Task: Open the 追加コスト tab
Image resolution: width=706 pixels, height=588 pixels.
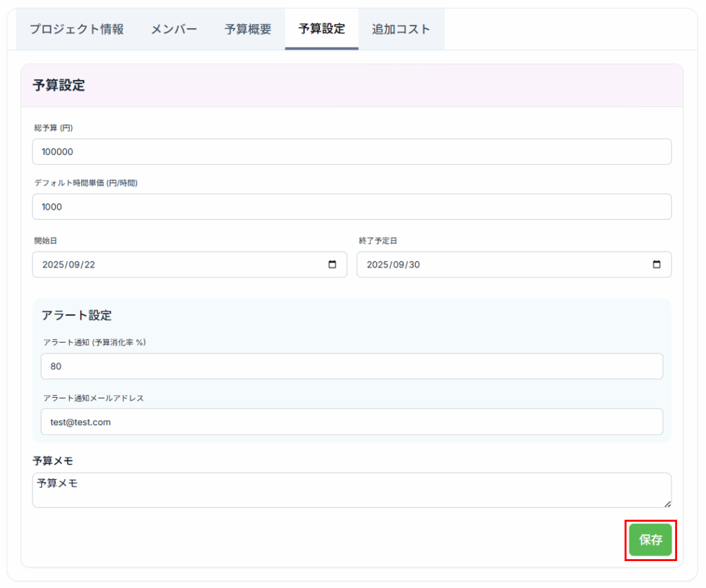Action: 401,29
